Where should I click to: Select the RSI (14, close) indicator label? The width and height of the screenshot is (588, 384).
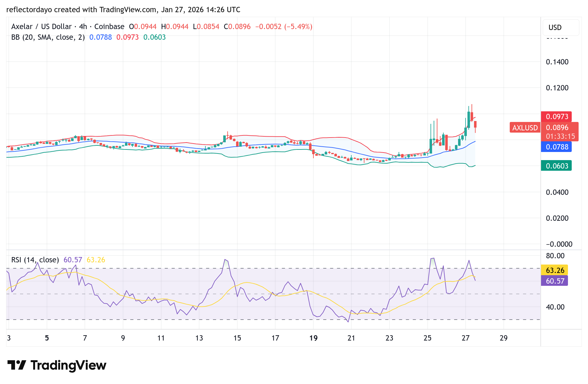click(35, 260)
